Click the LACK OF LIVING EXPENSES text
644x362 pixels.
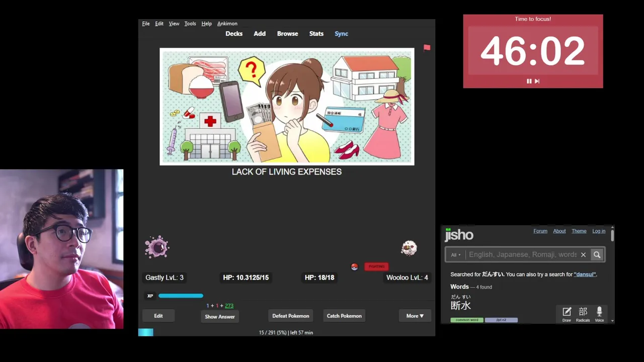(287, 172)
